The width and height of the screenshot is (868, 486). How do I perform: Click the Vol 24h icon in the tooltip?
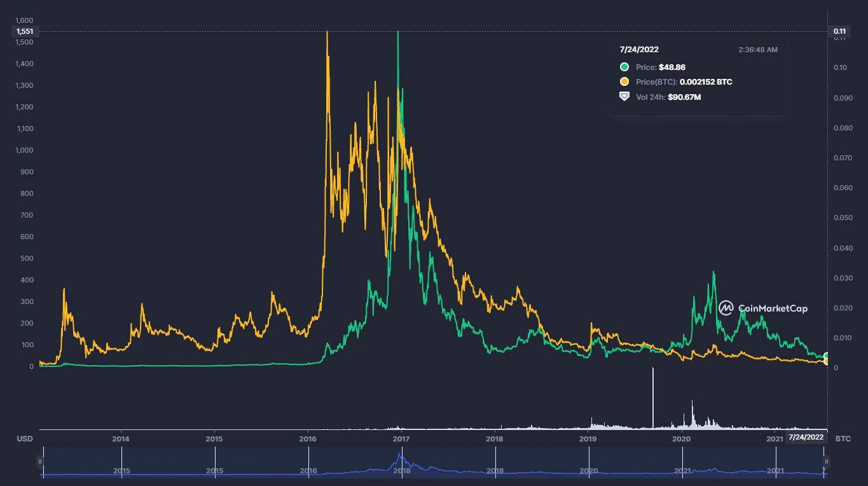coord(624,97)
